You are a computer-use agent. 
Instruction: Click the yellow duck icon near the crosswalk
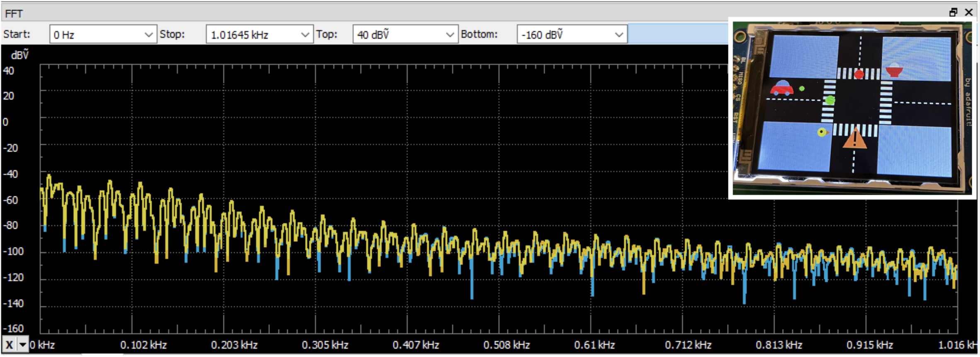click(x=822, y=132)
